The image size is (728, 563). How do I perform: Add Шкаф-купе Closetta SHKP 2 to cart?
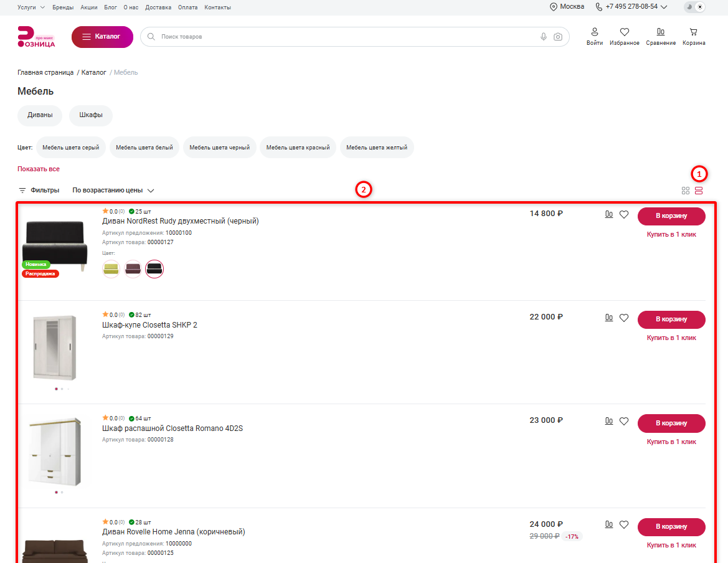point(671,319)
